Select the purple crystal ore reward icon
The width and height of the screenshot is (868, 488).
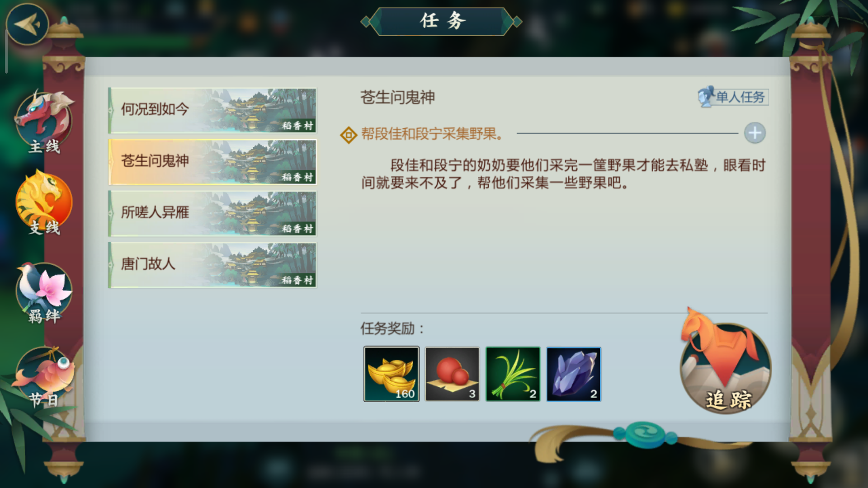tap(574, 374)
